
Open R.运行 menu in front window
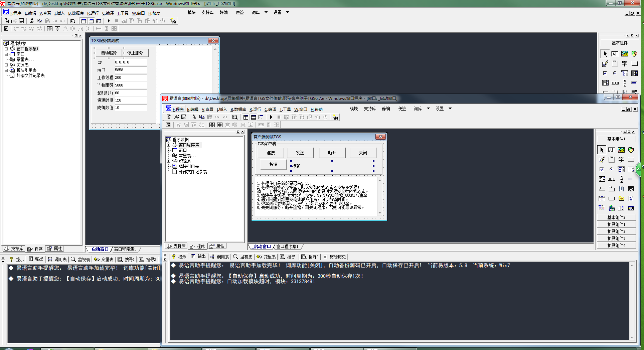pos(255,109)
